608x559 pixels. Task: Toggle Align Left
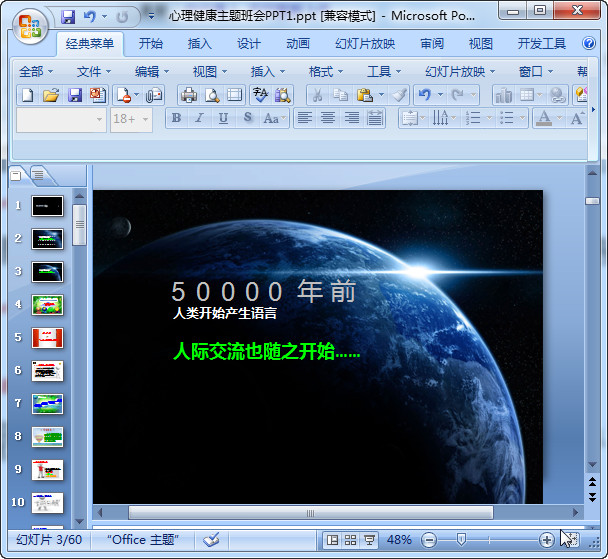click(x=305, y=118)
